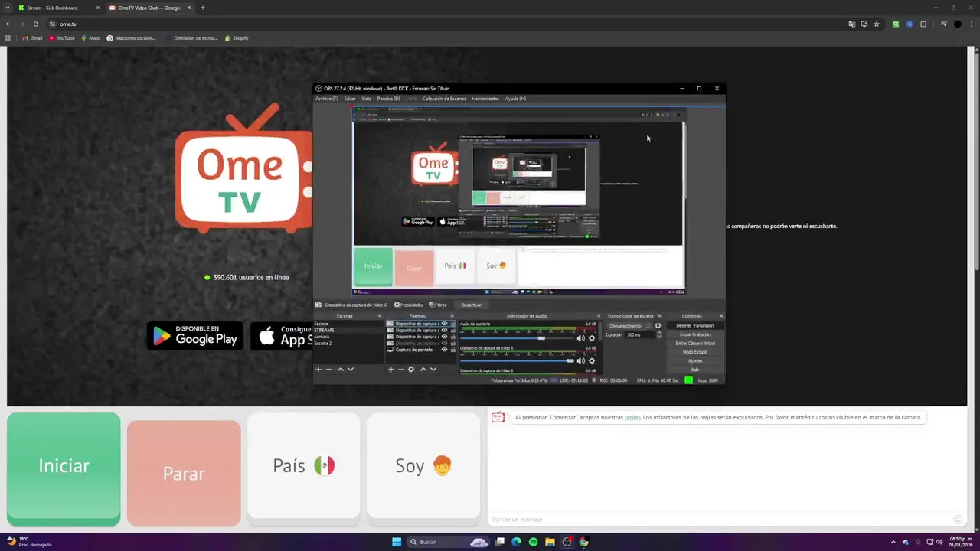This screenshot has width=980, height=551.
Task: Toggle visibility of Captura de pantalla source
Action: coord(444,350)
